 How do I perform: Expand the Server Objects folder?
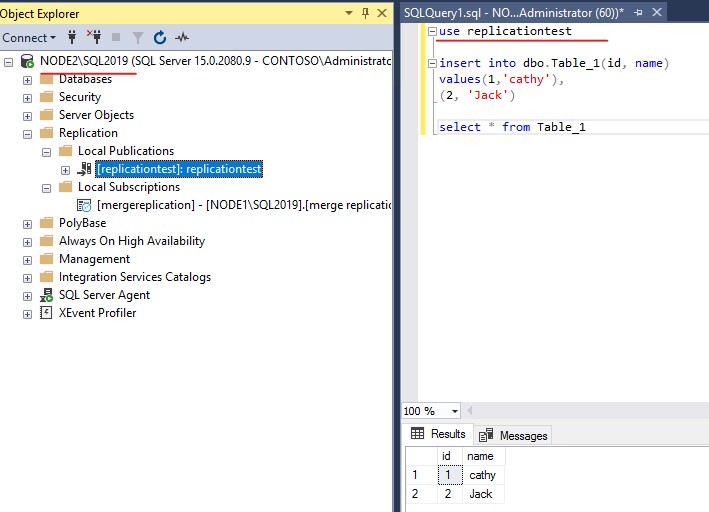28,116
